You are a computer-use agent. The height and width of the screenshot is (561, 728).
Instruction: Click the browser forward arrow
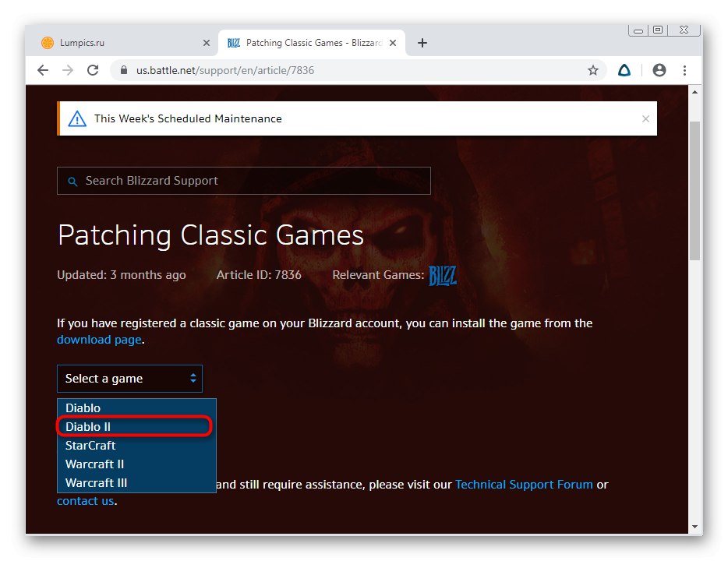68,70
